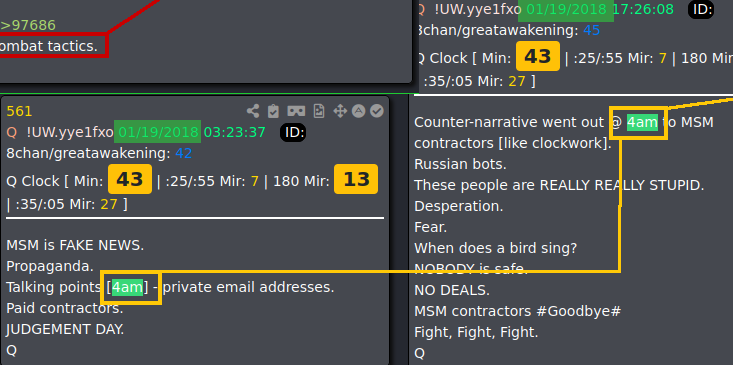The height and width of the screenshot is (365, 733).
Task: Click highlighted 4am in Talking points line
Action: pyautogui.click(x=128, y=287)
